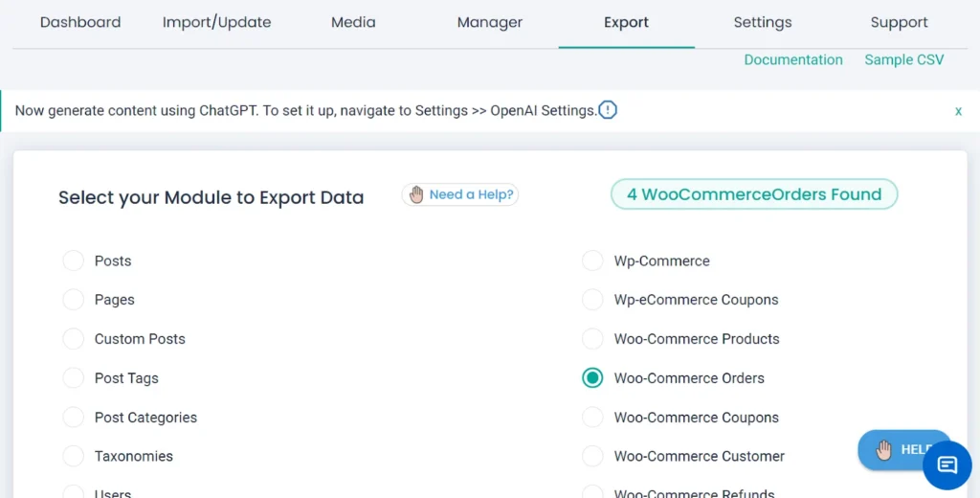
Task: Click the 4 WooCommerceOrders Found badge
Action: click(754, 194)
